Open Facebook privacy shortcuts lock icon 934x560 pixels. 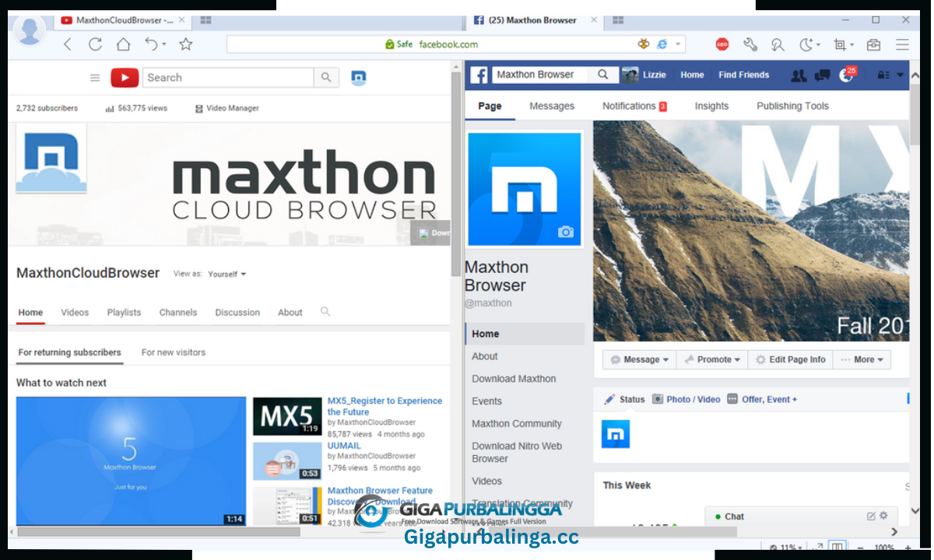pos(883,75)
